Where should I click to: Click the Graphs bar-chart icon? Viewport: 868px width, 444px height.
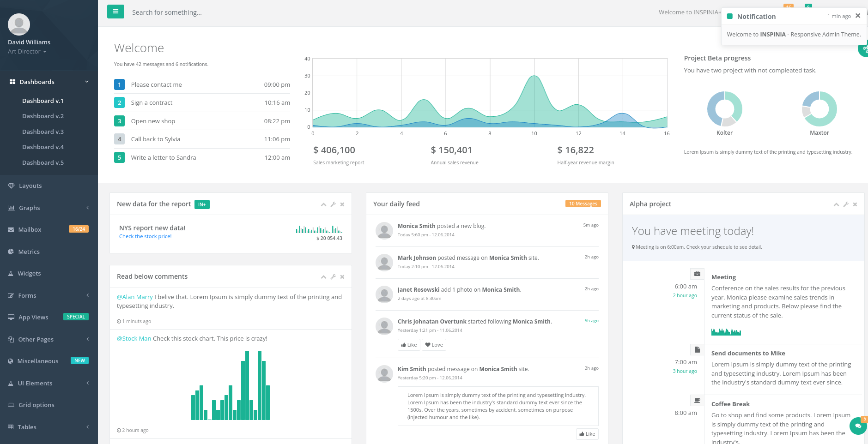tap(11, 208)
